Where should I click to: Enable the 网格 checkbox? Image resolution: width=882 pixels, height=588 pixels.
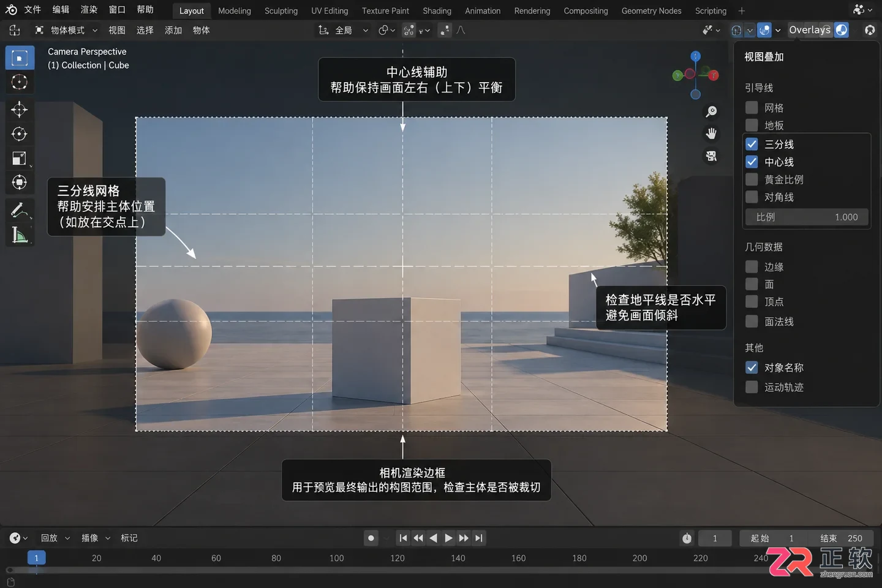(x=752, y=108)
